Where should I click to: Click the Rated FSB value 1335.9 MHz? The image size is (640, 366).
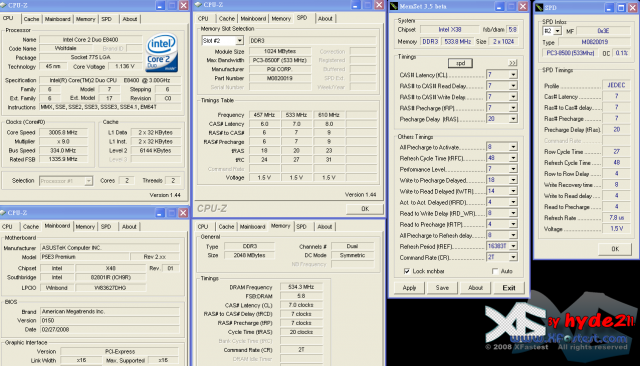coord(63,159)
